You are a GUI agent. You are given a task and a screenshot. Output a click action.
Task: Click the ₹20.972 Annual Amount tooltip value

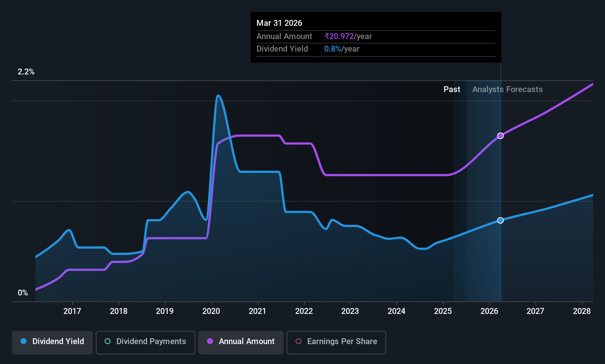tap(339, 36)
